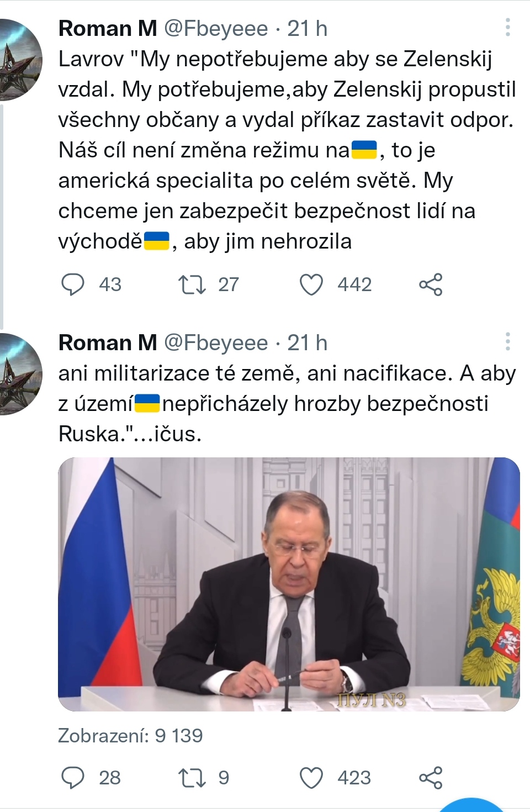
Task: Open more options for the first tweet
Action: click(507, 28)
